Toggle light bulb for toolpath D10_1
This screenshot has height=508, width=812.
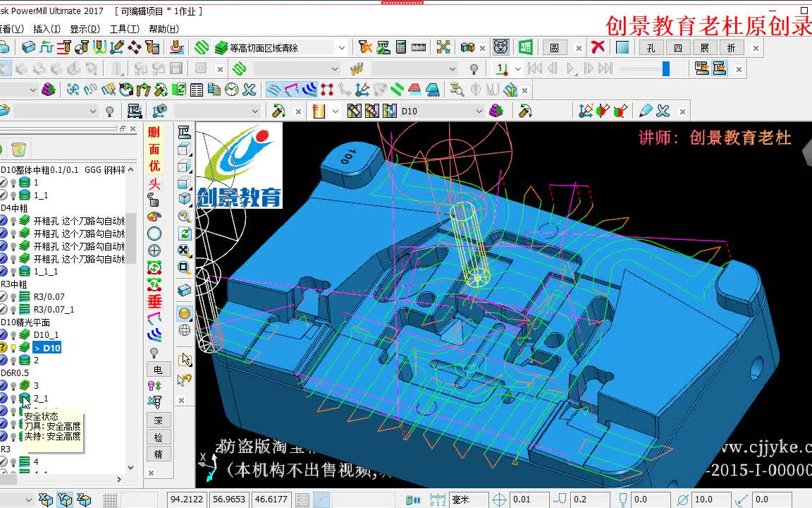click(x=13, y=335)
